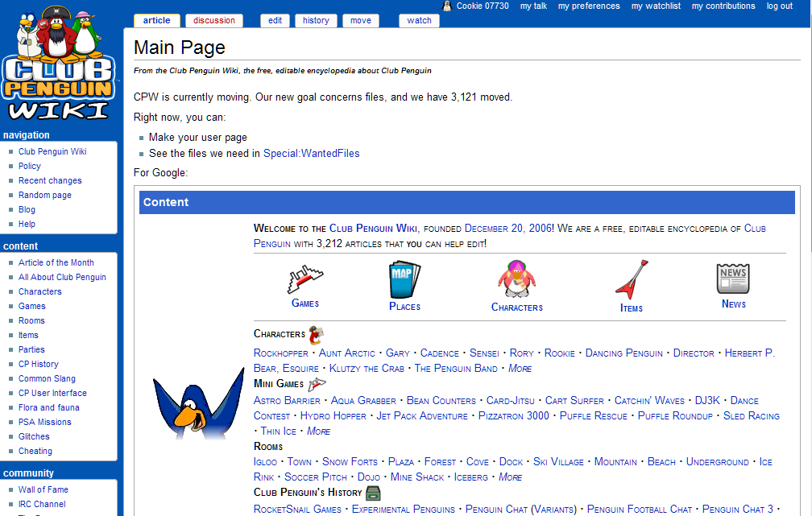Go to a Random page
Image resolution: width=812 pixels, height=516 pixels.
pos(45,195)
